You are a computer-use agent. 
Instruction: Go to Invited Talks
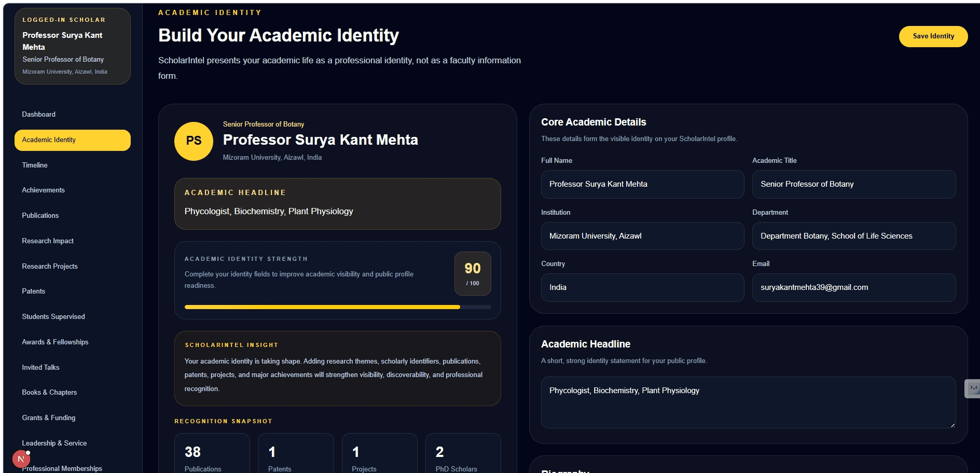[x=73, y=368]
